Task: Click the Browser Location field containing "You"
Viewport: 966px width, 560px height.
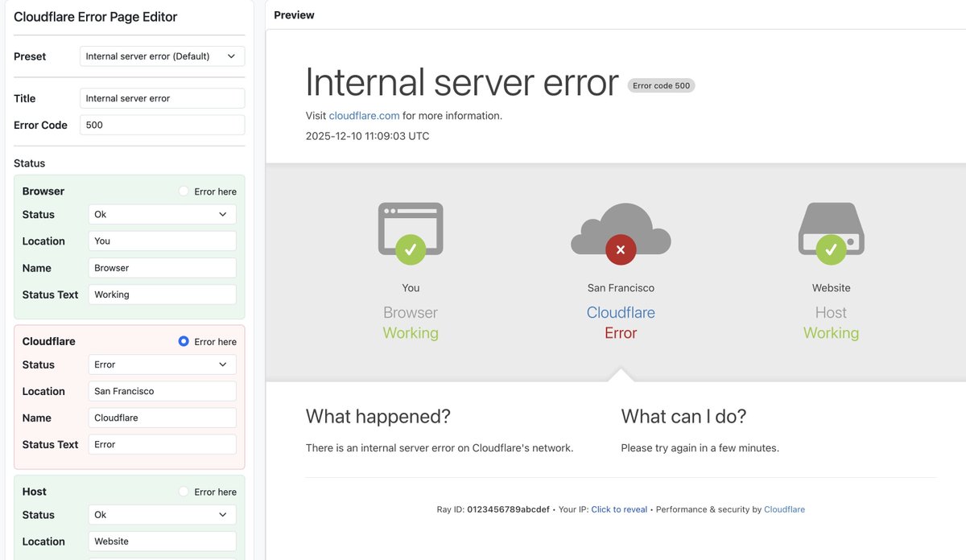Action: coord(162,241)
